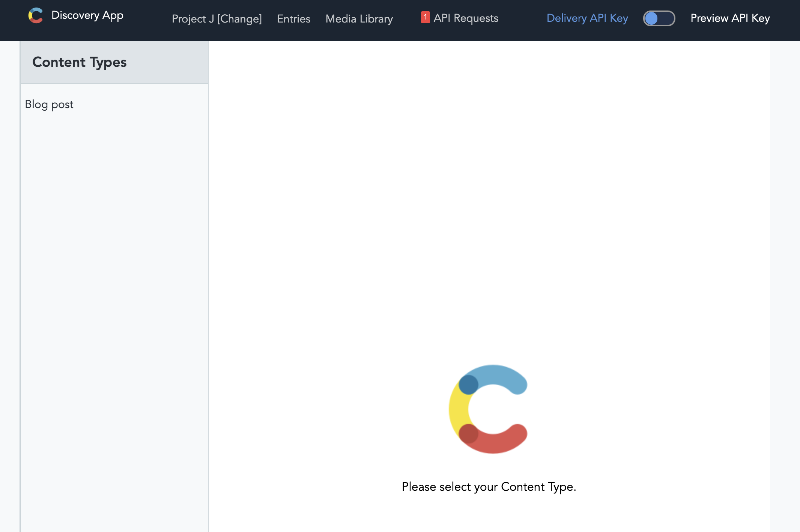Change the project via Project J [Change]
Viewport: 800px width, 532px height.
click(217, 19)
